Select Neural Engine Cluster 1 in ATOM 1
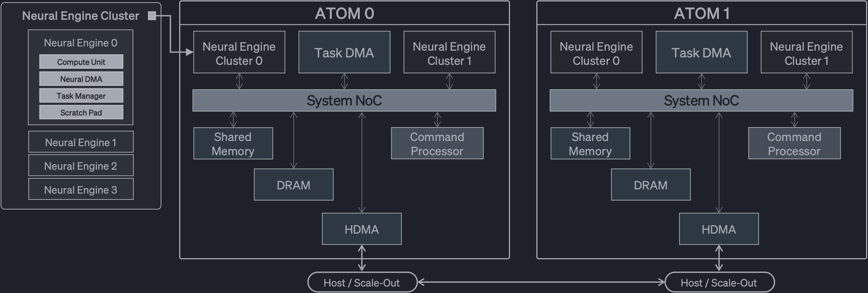868x293 pixels. tap(807, 52)
